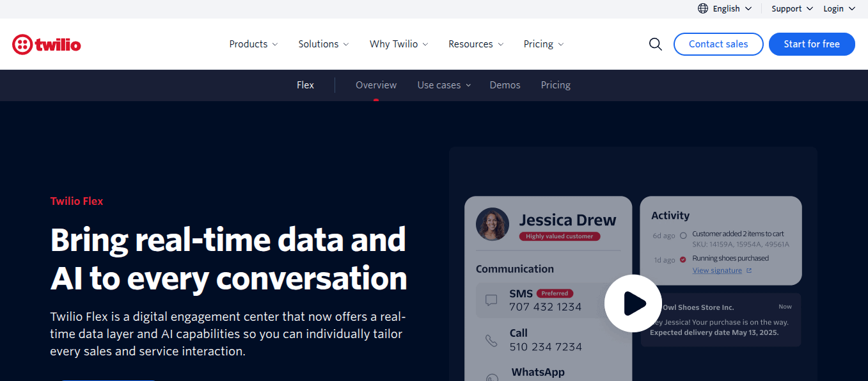The height and width of the screenshot is (381, 868).
Task: Click the SMS number 707 432 1234
Action: coord(546,307)
